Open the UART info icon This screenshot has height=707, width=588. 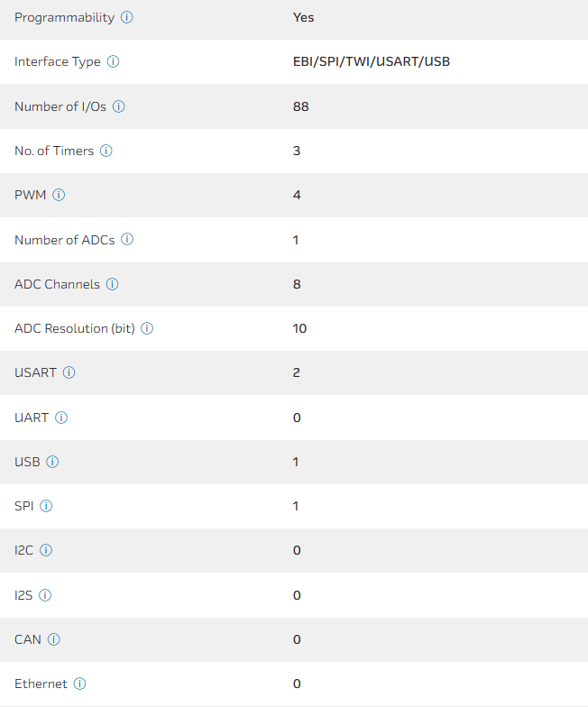point(61,418)
